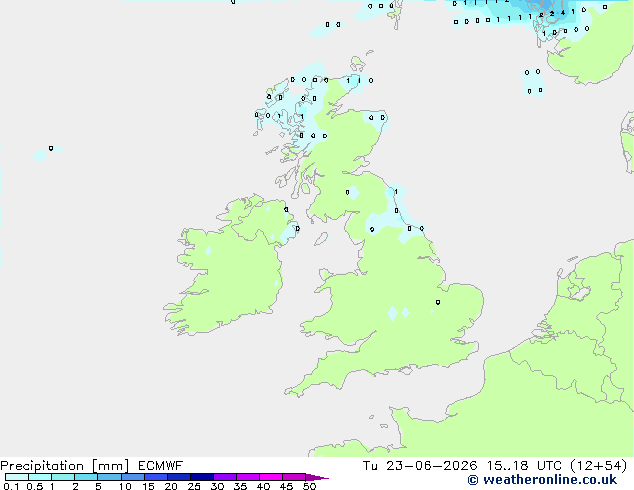Click the (12+54) forecast run label

[x=599, y=466]
